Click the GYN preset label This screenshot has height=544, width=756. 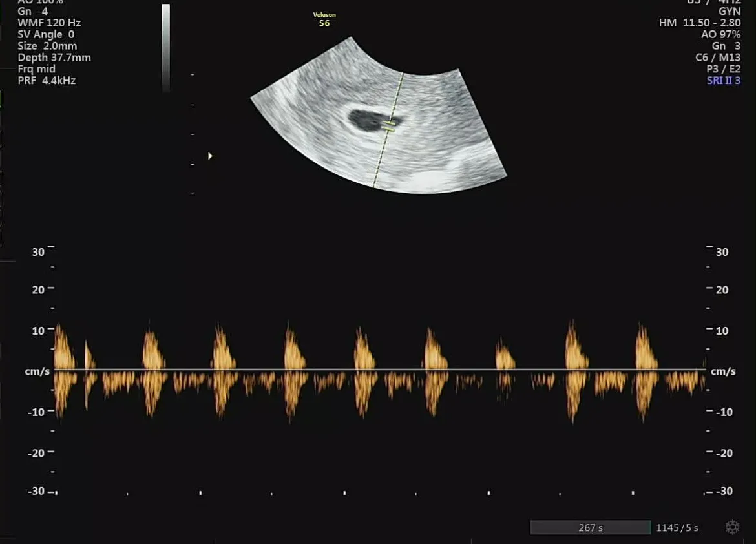click(x=730, y=11)
